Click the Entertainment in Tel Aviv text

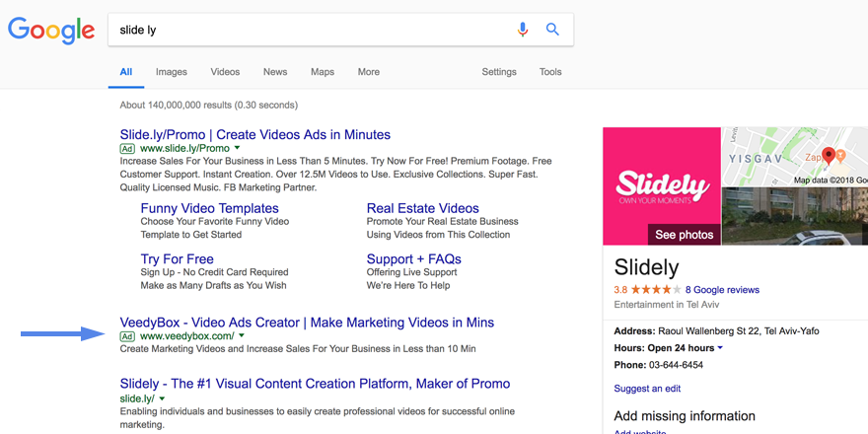(x=667, y=305)
